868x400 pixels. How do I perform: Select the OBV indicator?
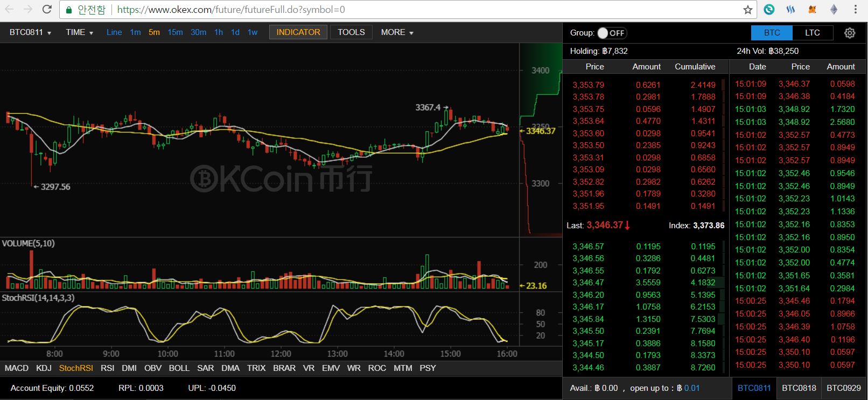[x=153, y=368]
